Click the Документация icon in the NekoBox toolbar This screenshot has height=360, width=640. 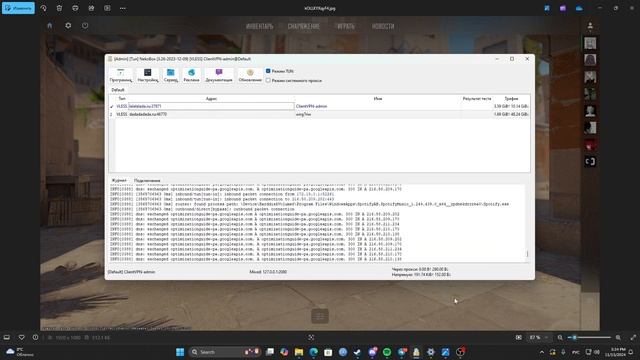[x=219, y=76]
